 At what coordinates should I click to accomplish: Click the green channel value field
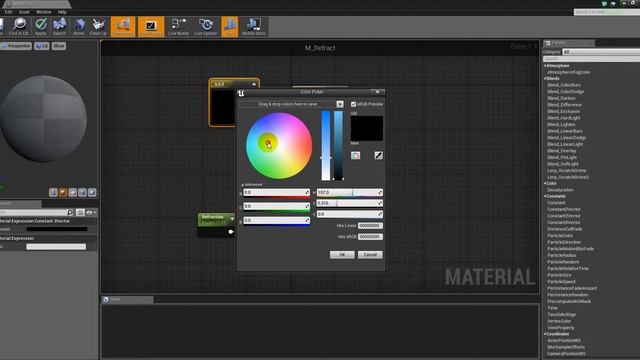click(x=277, y=206)
